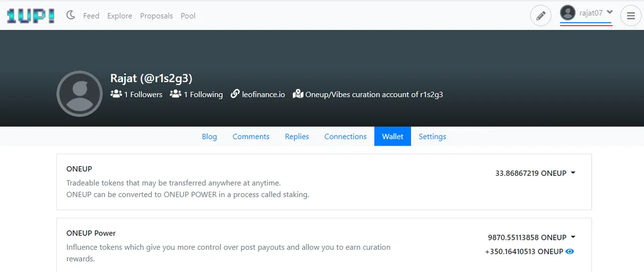The width and height of the screenshot is (644, 272).
Task: Switch to the Comments tab
Action: pyautogui.click(x=251, y=137)
